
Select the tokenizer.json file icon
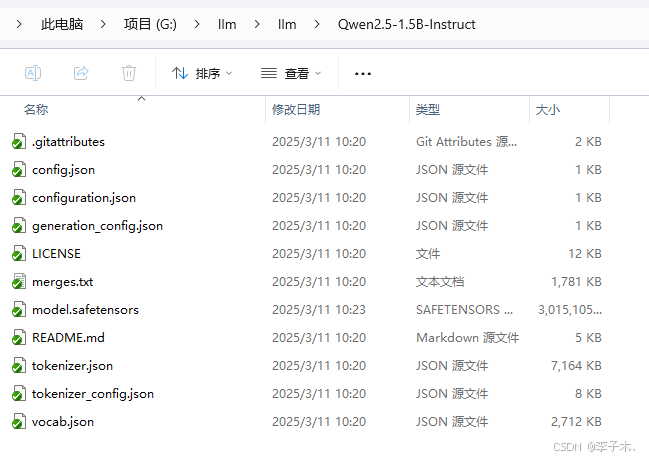tap(19, 366)
